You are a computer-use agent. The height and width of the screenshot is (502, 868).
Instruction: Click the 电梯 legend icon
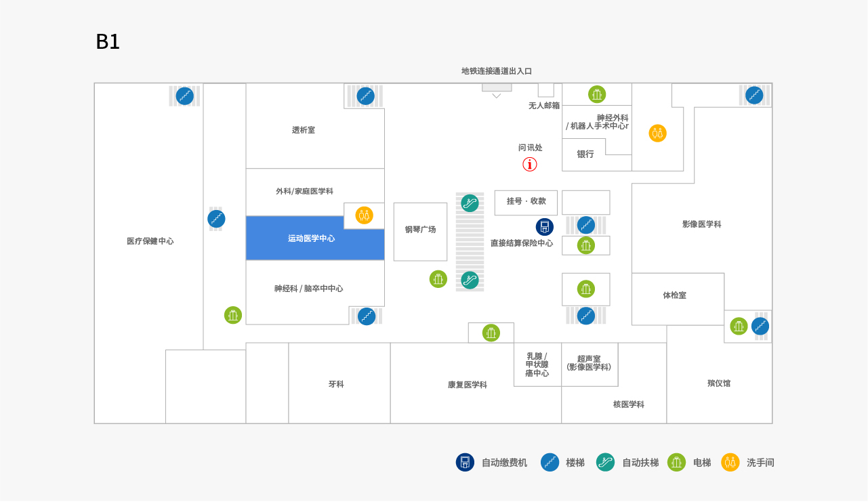click(677, 463)
